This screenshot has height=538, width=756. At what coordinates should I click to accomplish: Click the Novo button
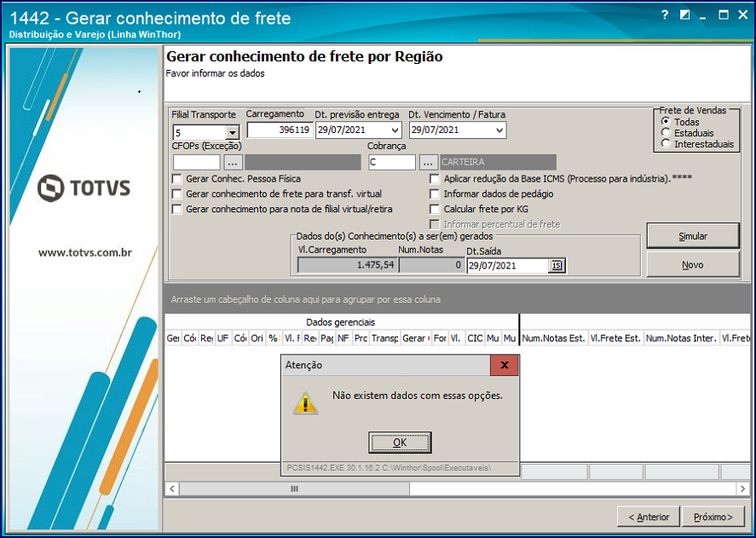pos(693,264)
